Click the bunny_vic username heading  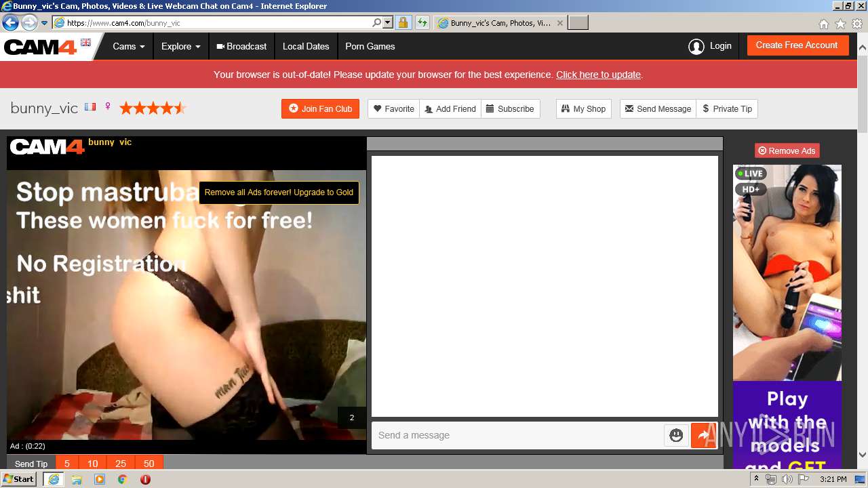coord(44,108)
